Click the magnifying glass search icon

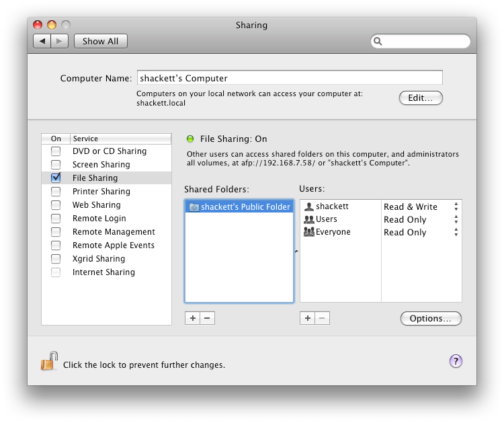pyautogui.click(x=378, y=41)
